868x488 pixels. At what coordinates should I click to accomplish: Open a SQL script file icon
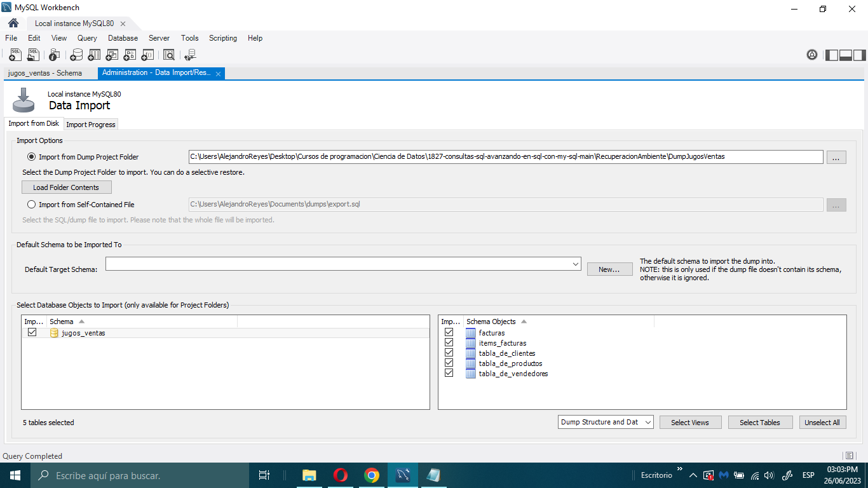pyautogui.click(x=33, y=55)
